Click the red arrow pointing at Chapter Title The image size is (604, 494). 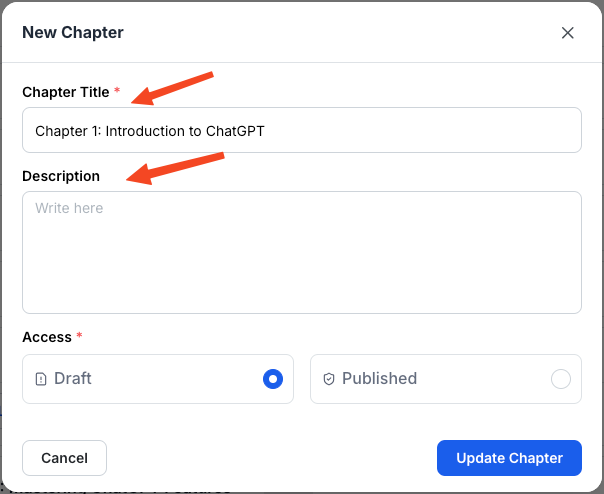(x=172, y=88)
